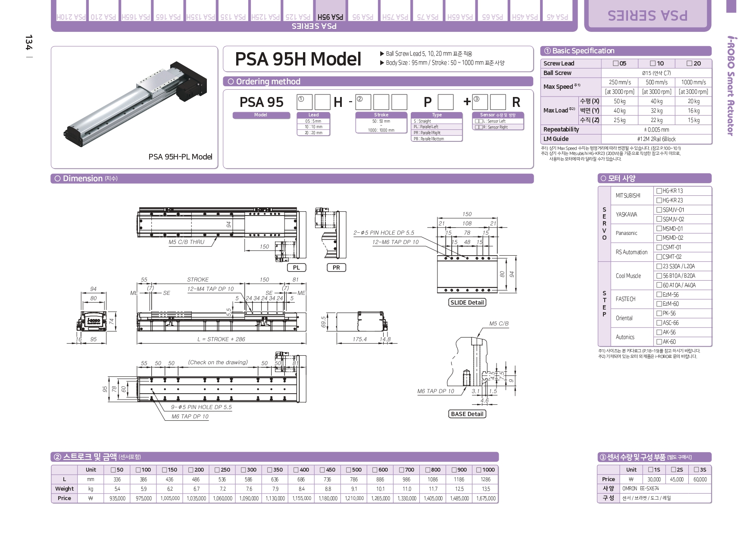This screenshot has height=535, width=756.
Task: Check the CSMT-01 motor box
Action: pyautogui.click(x=659, y=247)
